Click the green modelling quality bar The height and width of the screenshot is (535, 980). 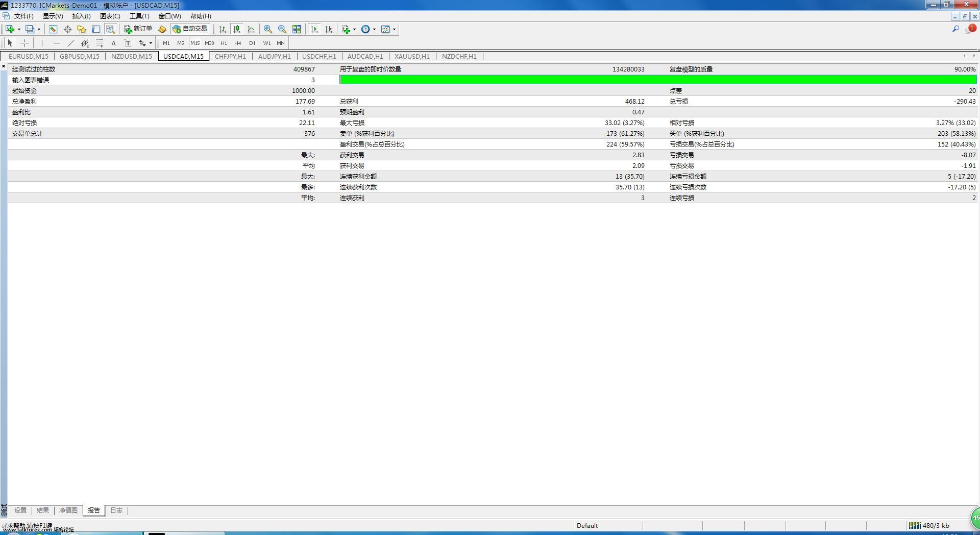pos(657,80)
